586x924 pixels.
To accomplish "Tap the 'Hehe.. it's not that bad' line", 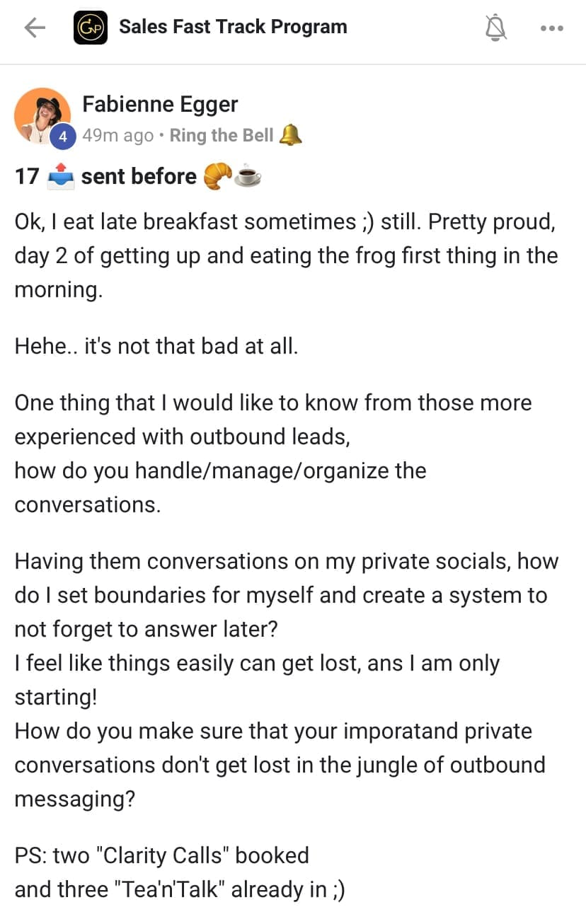I will [156, 348].
